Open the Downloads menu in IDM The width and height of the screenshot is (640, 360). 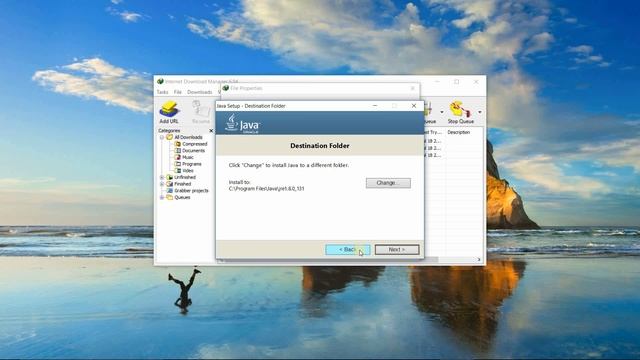[200, 92]
